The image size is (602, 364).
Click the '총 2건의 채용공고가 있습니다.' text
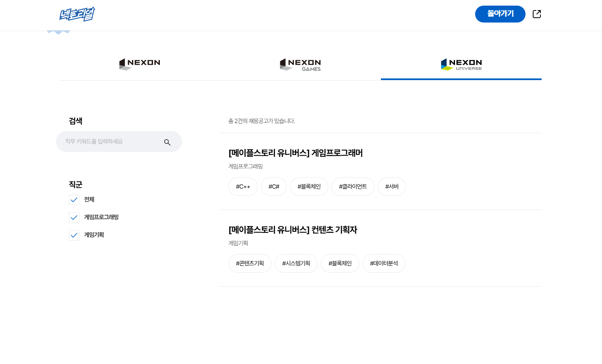[x=262, y=121]
